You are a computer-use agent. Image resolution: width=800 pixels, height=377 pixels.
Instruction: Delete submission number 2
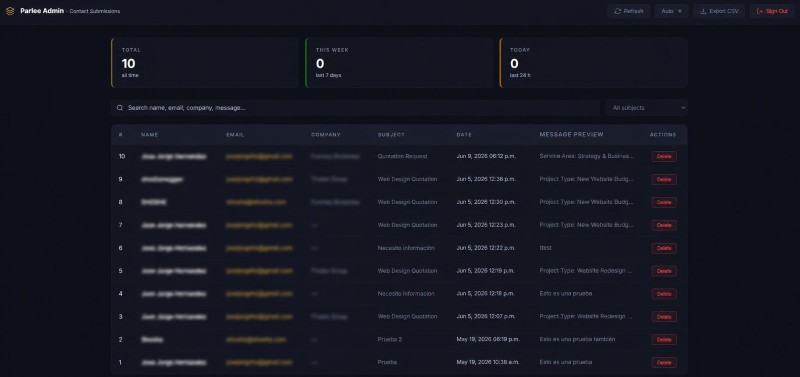coord(664,340)
